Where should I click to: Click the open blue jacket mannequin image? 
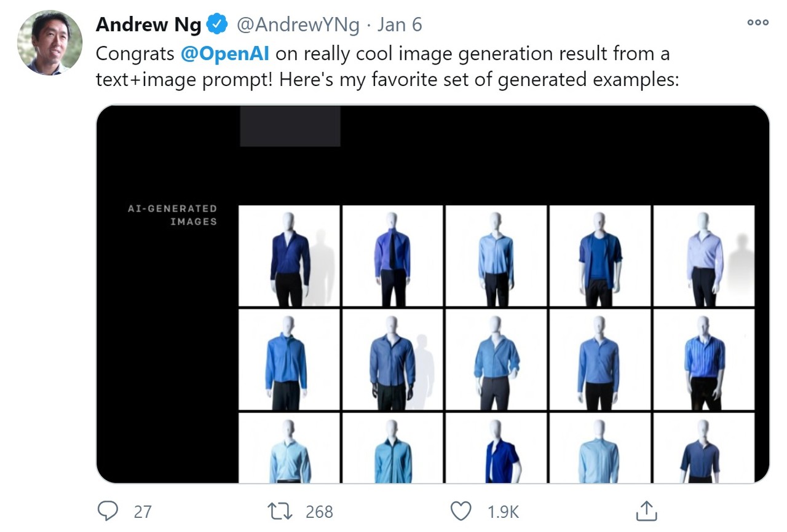599,256
